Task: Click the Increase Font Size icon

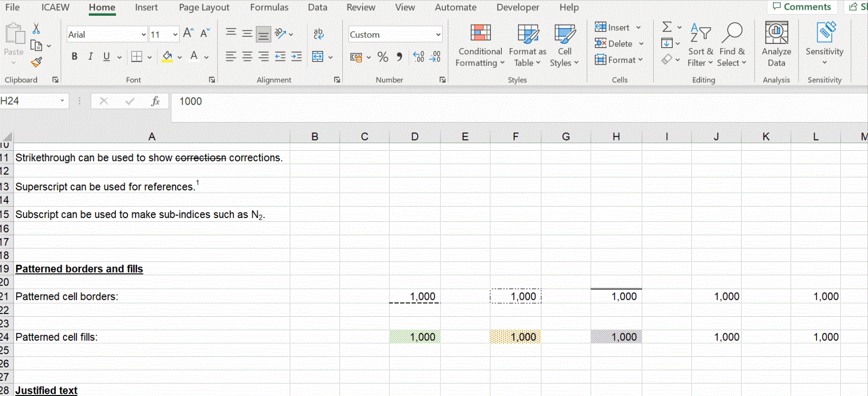Action: (188, 34)
